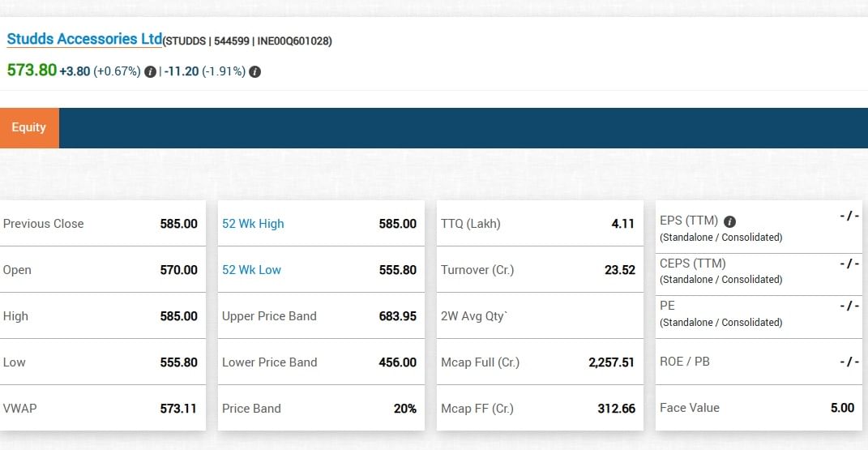
Task: Click the Upper Price Band label
Action: [269, 316]
